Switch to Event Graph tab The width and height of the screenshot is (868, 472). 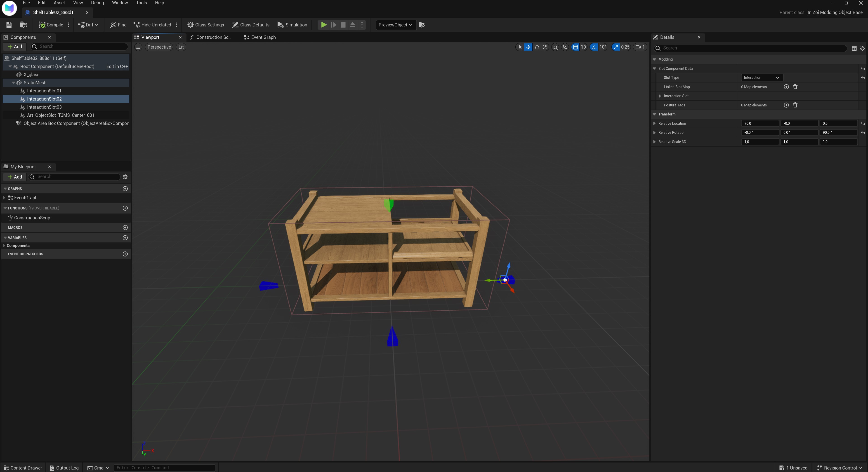click(x=260, y=37)
